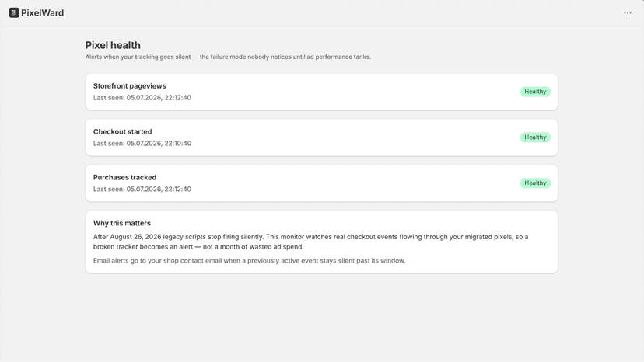Click the PixelWard app name
Viewport: 644px width, 362px height.
(x=42, y=12)
